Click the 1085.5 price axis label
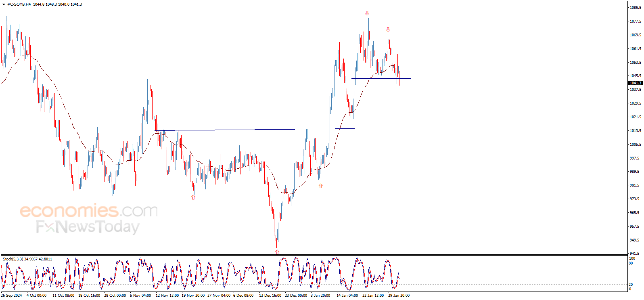 coord(636,8)
